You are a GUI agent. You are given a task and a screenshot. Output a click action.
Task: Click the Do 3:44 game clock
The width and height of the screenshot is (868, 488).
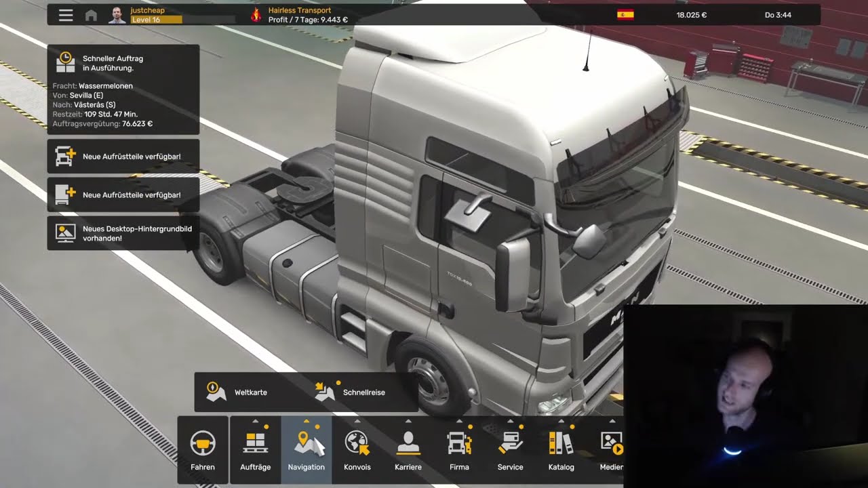(x=778, y=15)
